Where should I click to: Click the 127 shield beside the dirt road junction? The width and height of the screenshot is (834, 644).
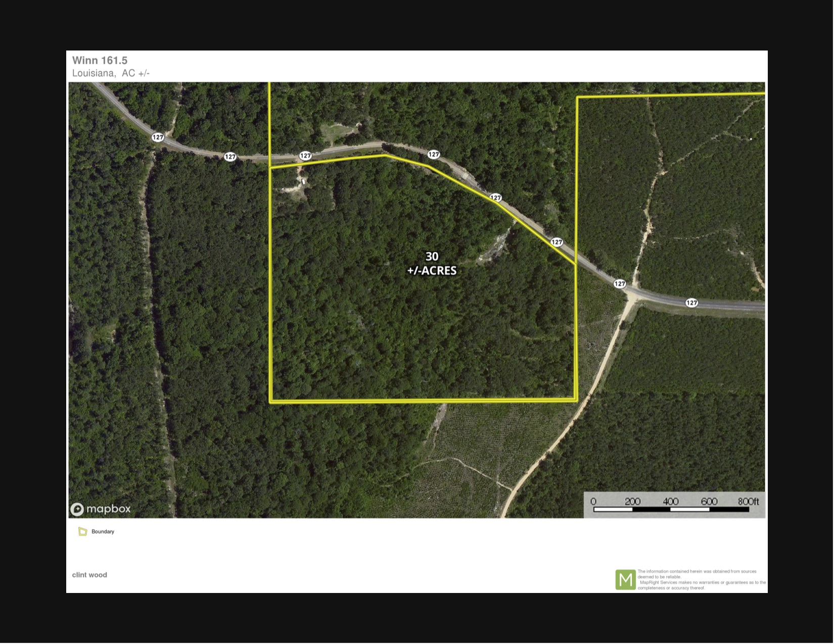(x=620, y=284)
